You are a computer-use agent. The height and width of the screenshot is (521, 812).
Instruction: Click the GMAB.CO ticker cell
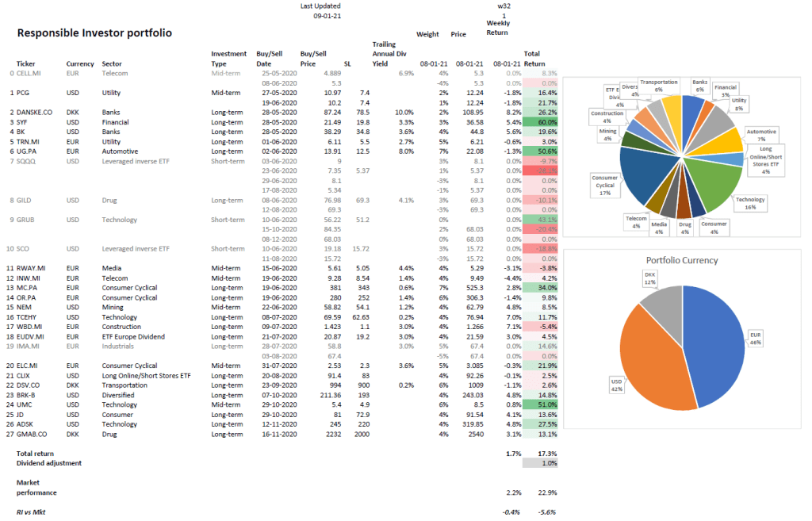tap(32, 434)
